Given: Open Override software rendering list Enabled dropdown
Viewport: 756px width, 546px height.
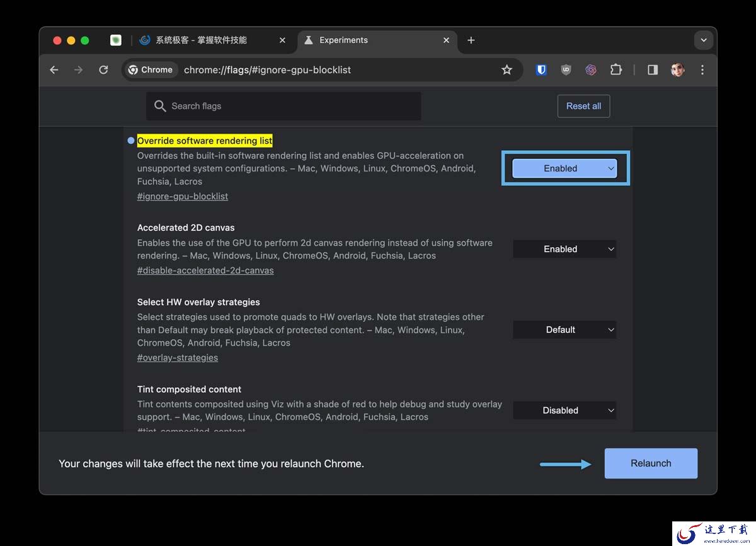Looking at the screenshot, I should point(564,168).
